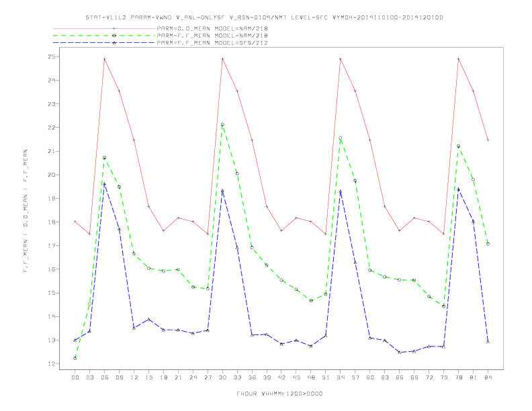This screenshot has height=411, width=532.
Task: Click red line peak point at hour 78
Action: [458, 59]
